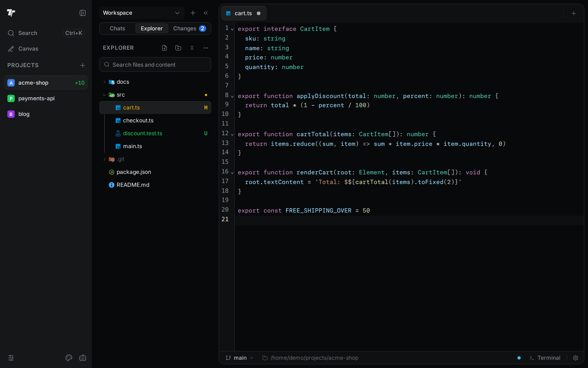Select the cart.ts editor tab

click(x=244, y=13)
